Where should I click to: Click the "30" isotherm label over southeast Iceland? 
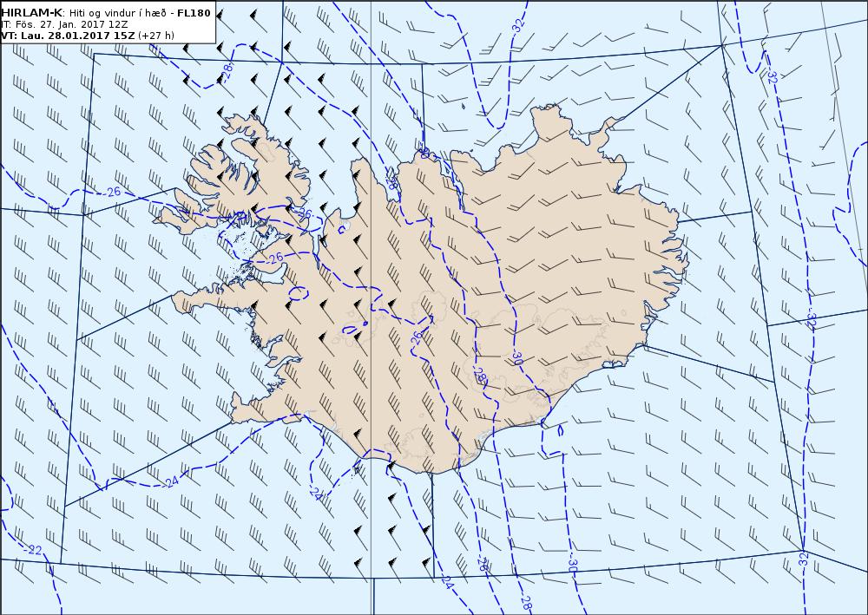pos(517,357)
